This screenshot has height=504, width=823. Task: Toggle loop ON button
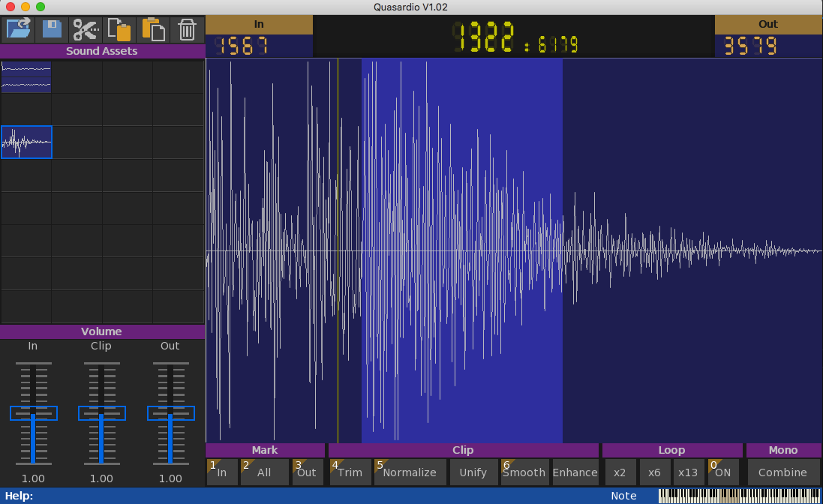click(x=723, y=472)
